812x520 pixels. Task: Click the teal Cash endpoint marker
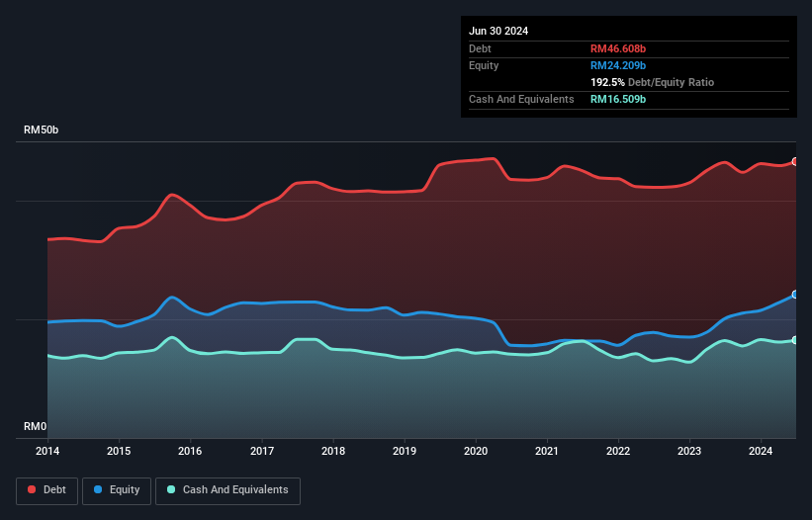795,340
